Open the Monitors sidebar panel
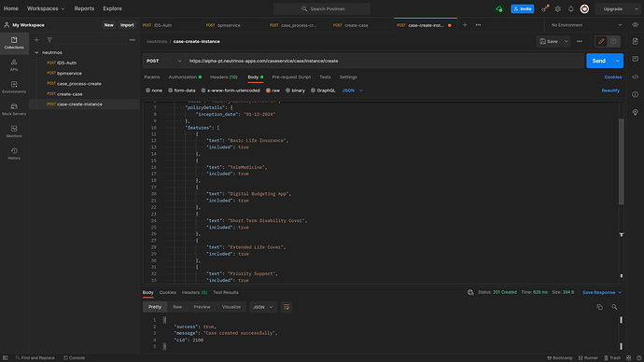This screenshot has height=362, width=644. 14,132
